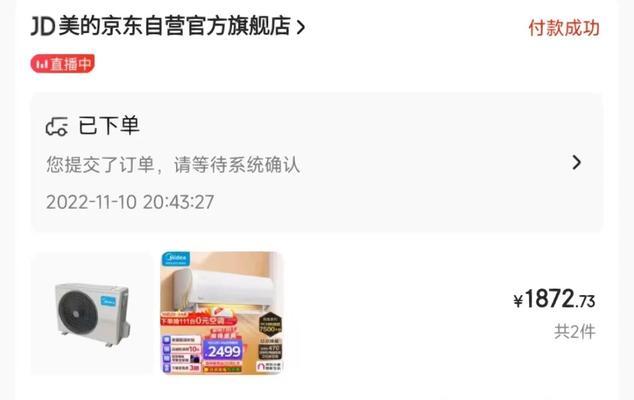Viewport: 634px width, 400px height.
Task: Expand logistics details with right chevron
Action: click(x=577, y=162)
